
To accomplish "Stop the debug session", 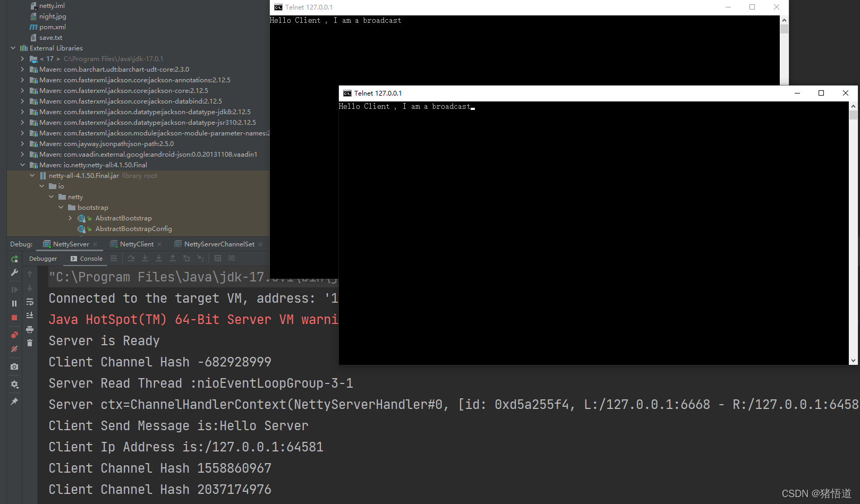I will point(14,318).
